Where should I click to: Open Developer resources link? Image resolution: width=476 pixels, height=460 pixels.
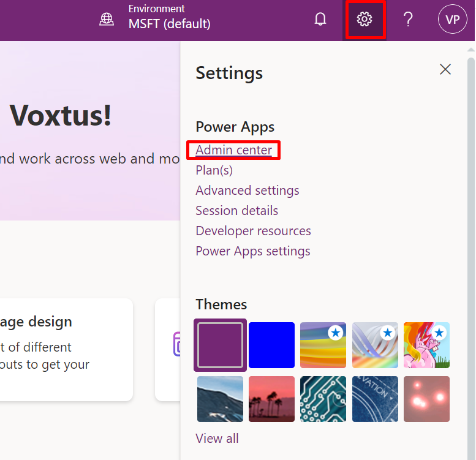click(253, 231)
